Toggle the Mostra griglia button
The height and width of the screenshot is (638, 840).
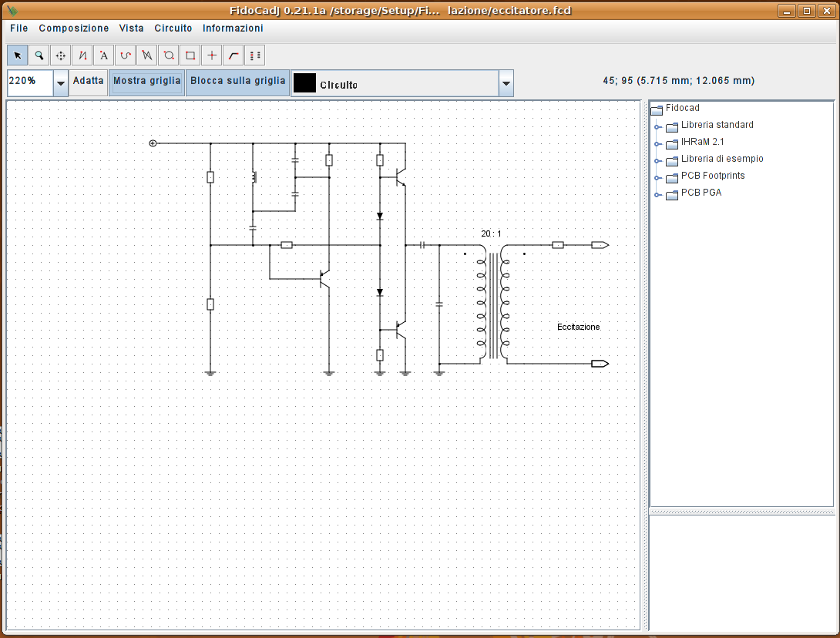pyautogui.click(x=147, y=81)
